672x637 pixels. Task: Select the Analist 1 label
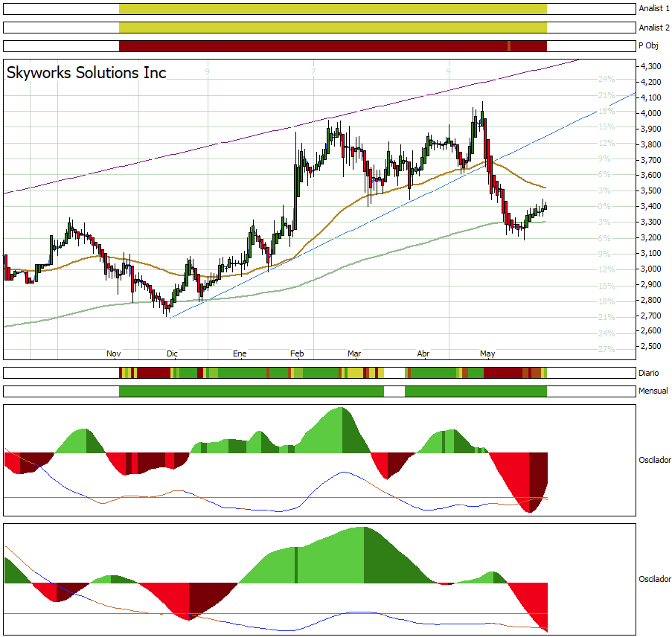click(654, 8)
